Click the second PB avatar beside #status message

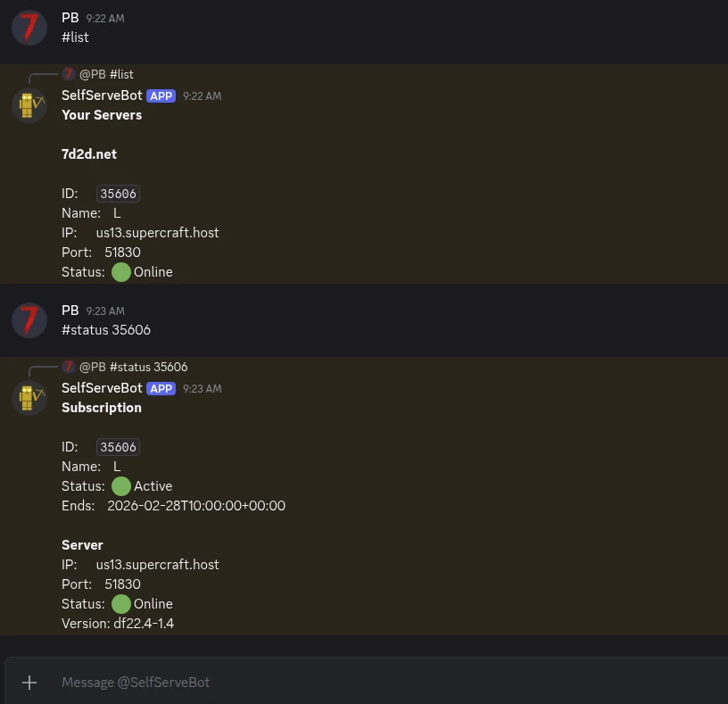29,319
